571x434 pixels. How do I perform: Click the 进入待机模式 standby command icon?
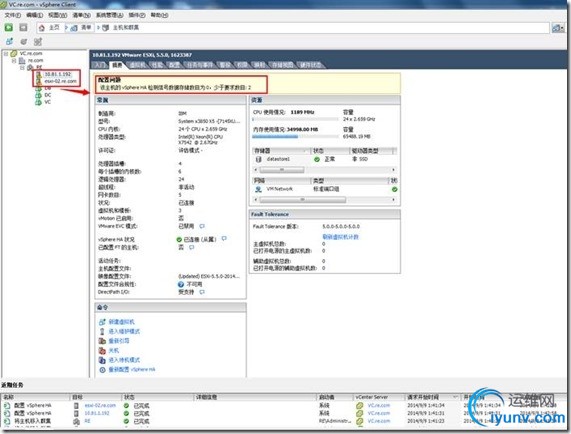click(x=102, y=360)
